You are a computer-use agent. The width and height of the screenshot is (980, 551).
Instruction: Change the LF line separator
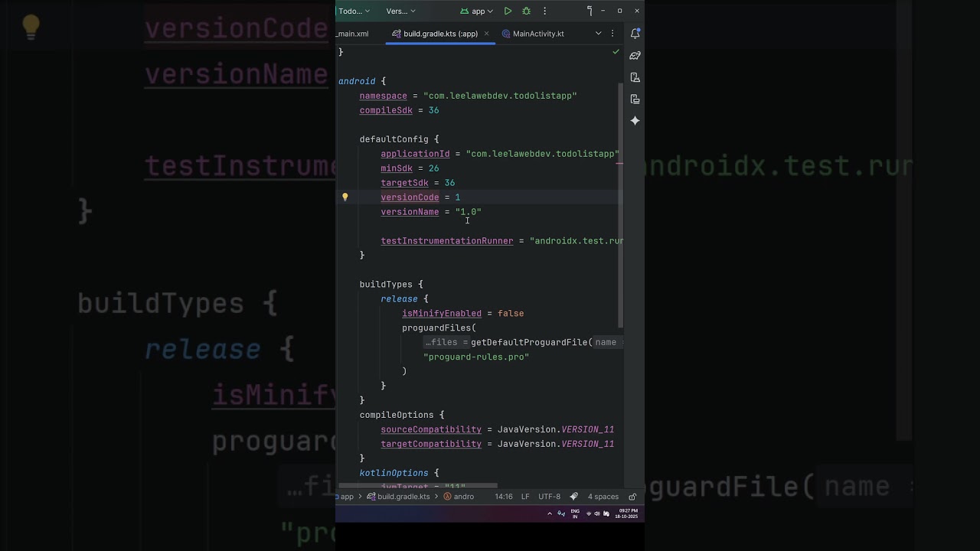pos(525,497)
